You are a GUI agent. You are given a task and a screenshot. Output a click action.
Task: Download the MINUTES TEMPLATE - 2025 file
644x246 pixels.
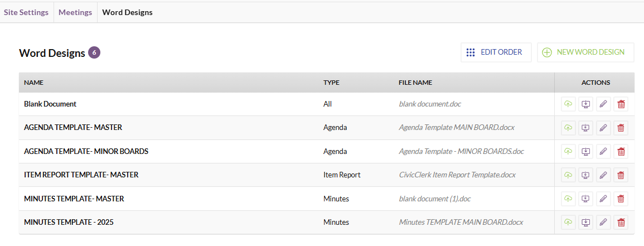pos(586,223)
